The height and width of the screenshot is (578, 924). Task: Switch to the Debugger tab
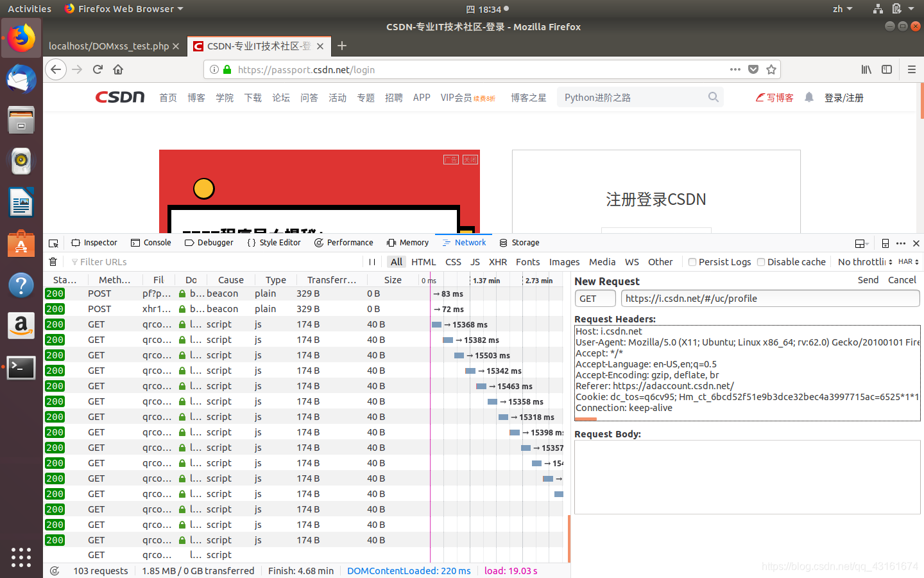tap(209, 243)
